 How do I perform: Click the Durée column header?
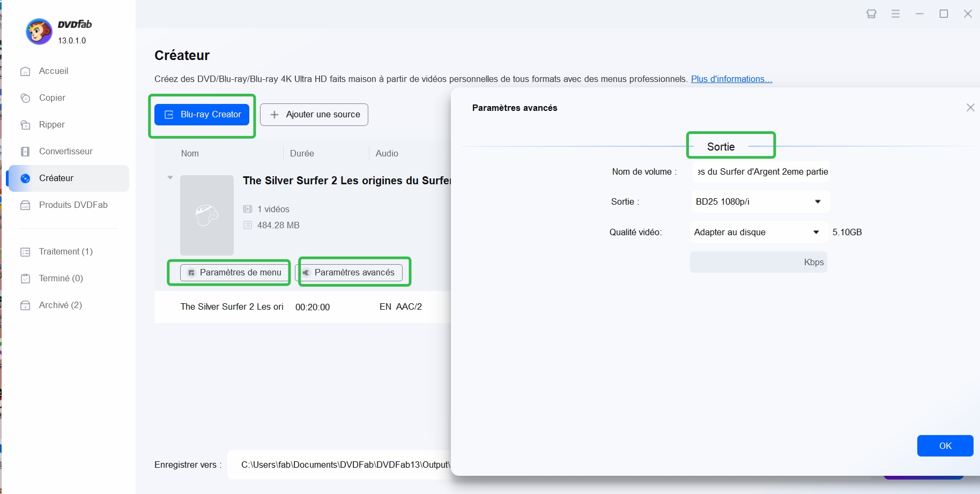click(302, 153)
